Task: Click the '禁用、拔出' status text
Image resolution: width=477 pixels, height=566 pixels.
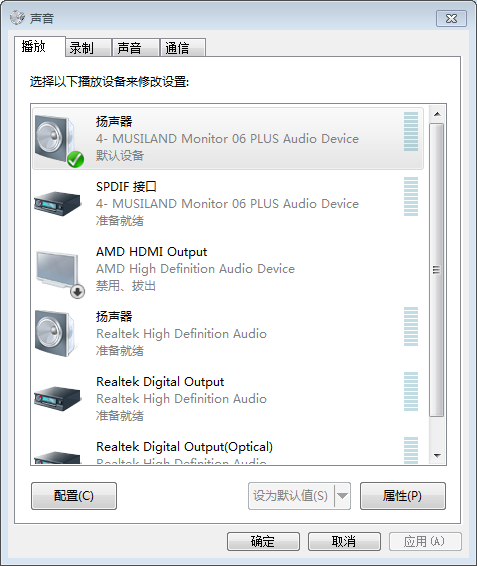Action: pyautogui.click(x=126, y=286)
